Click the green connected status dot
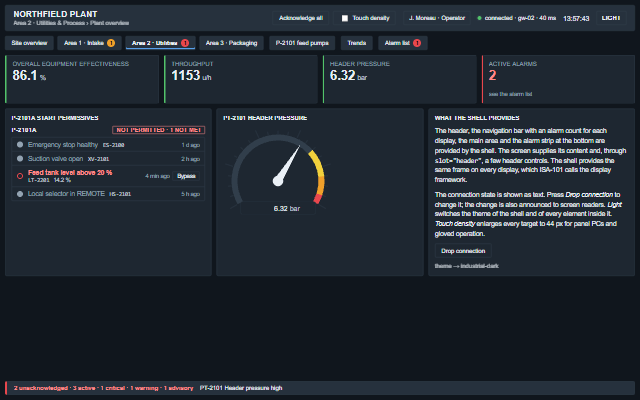 (479, 18)
